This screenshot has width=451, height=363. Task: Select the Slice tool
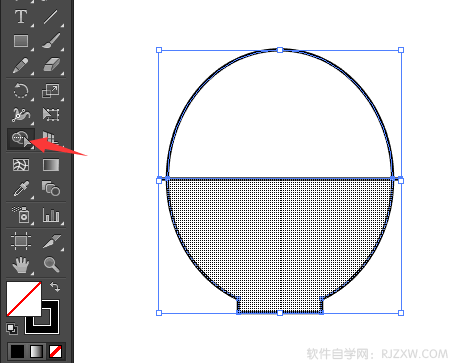pyautogui.click(x=52, y=241)
